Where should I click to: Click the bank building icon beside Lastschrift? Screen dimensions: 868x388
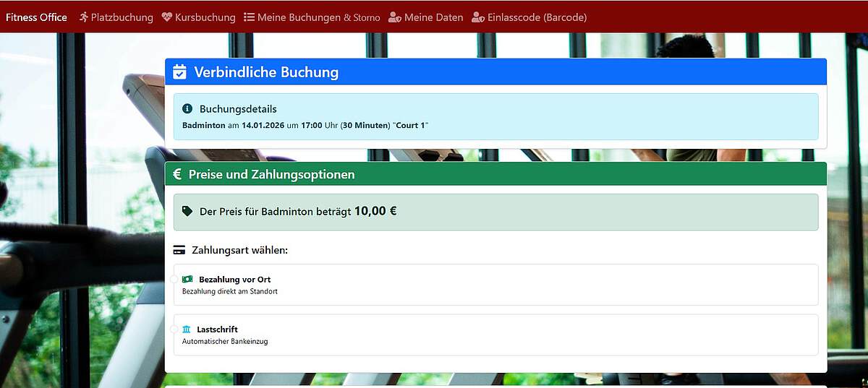187,329
